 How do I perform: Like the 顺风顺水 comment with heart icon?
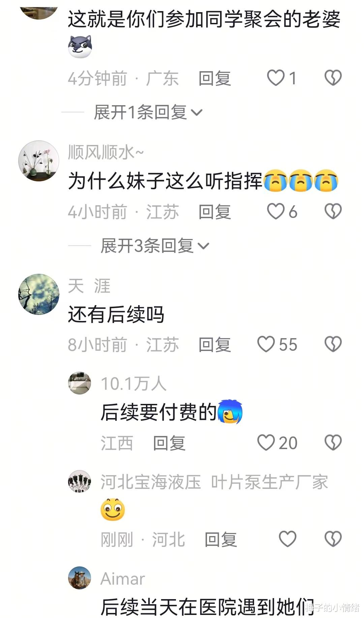[x=276, y=211]
